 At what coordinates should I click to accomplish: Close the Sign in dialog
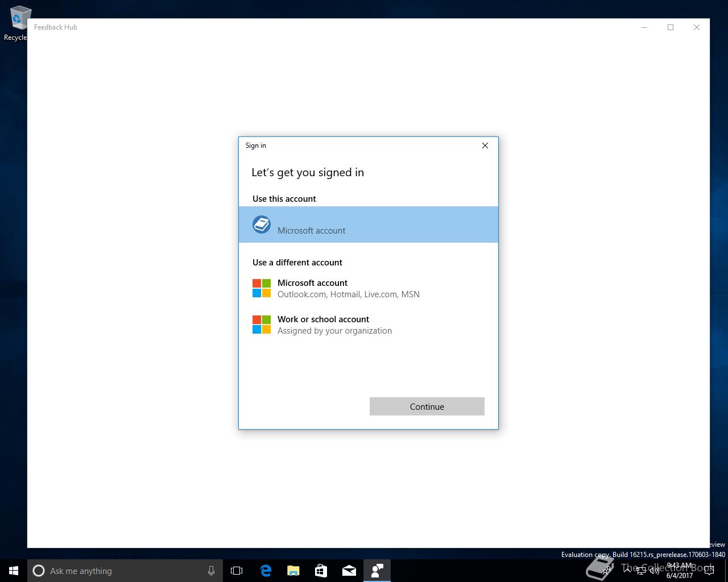pos(485,145)
